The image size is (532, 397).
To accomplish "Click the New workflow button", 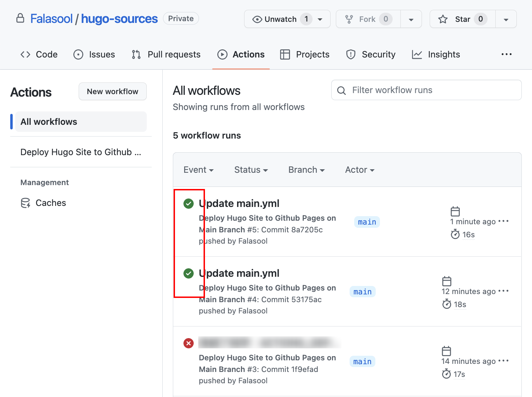I will pyautogui.click(x=113, y=91).
